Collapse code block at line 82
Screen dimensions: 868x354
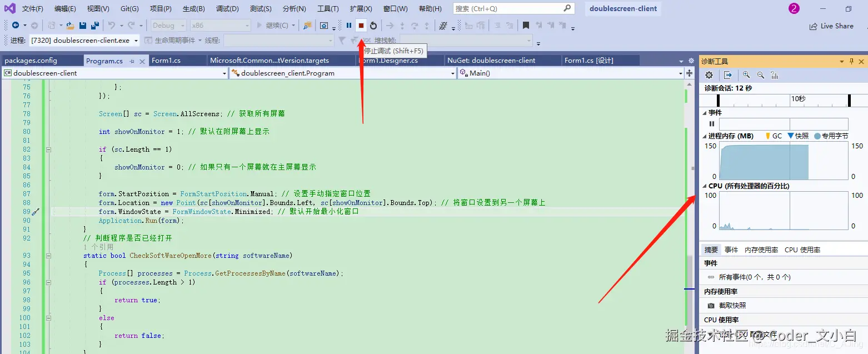click(48, 149)
